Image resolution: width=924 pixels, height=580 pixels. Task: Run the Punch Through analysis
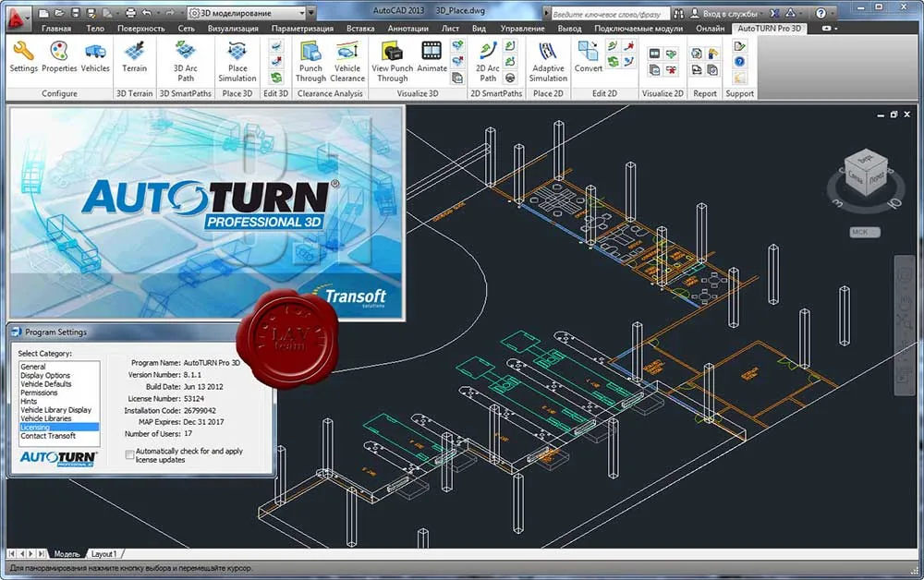[310, 62]
